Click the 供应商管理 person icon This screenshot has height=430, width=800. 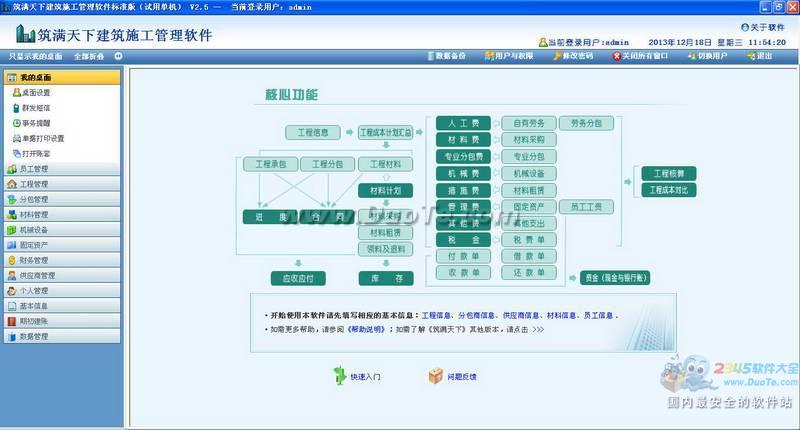coord(12,275)
